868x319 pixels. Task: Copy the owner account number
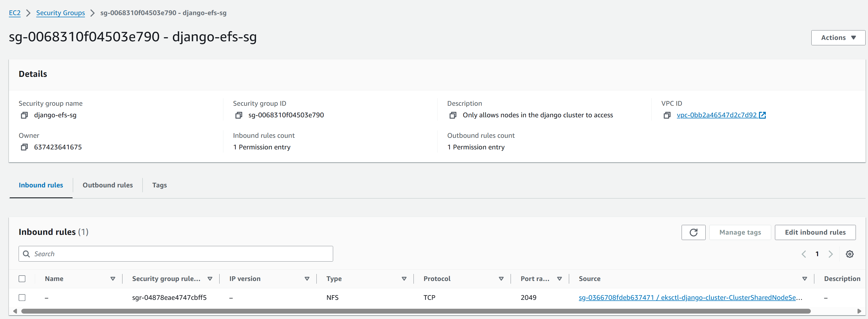click(24, 147)
